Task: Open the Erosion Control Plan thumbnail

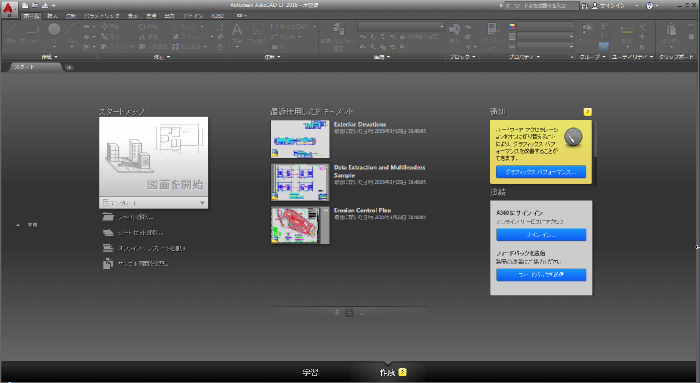Action: point(300,225)
